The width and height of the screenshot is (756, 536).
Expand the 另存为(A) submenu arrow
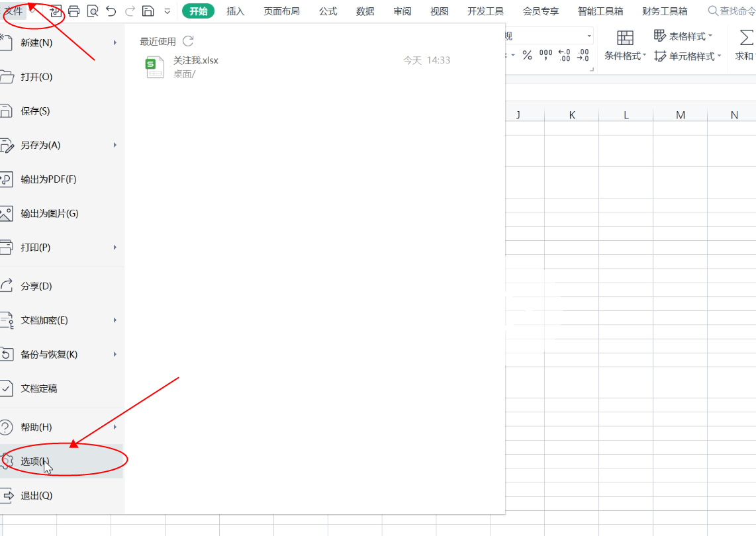point(115,145)
